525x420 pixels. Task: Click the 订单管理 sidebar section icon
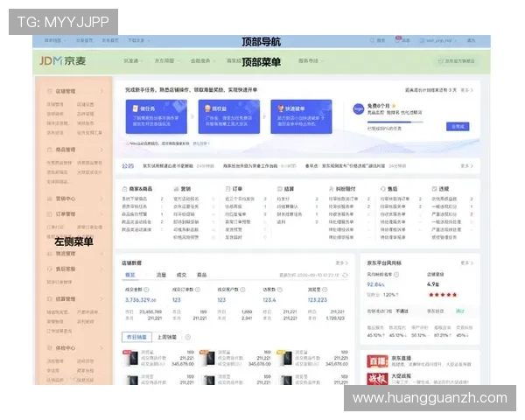tap(50, 214)
